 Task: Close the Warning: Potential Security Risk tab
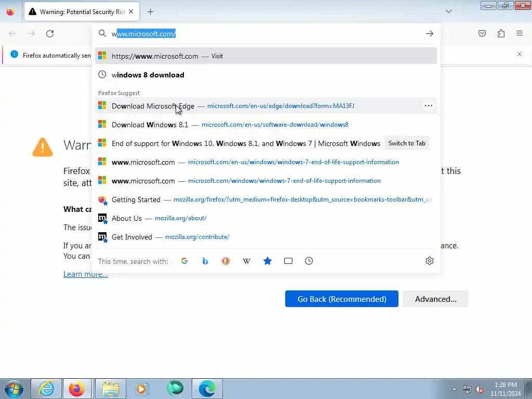tap(131, 12)
